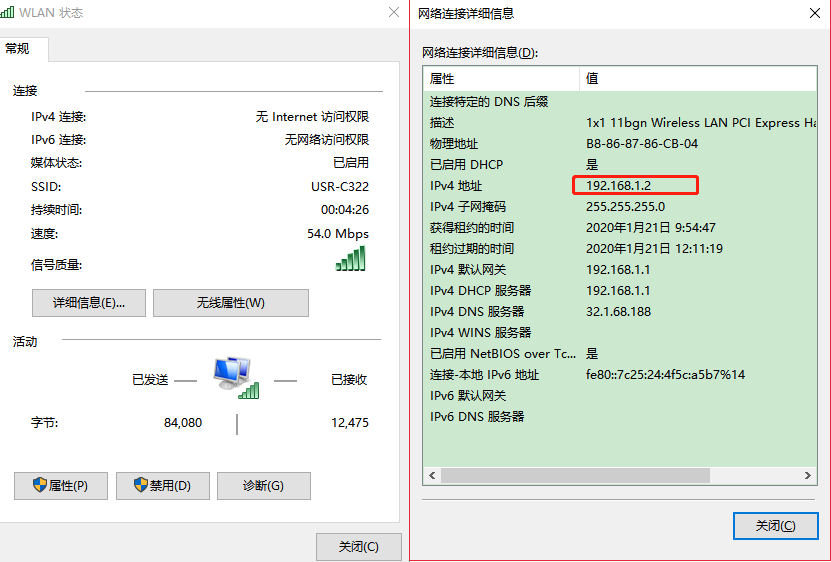Image resolution: width=831 pixels, height=562 pixels.
Task: Run diagnostics with the 诊断(G) button
Action: point(263,486)
